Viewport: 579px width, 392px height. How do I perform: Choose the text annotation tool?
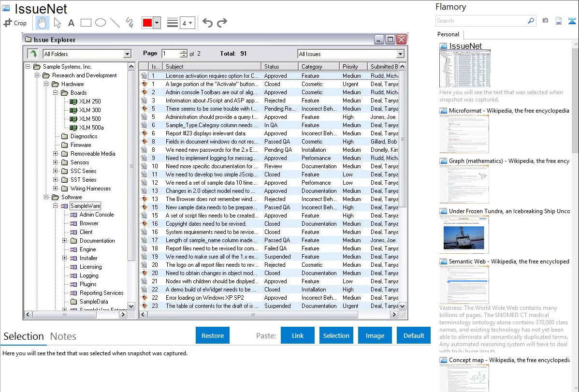71,23
